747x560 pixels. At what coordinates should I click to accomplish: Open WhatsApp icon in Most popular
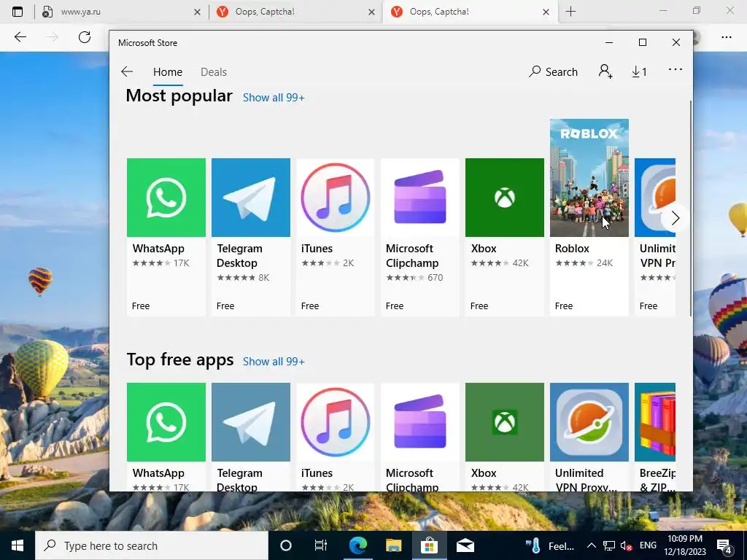[166, 198]
